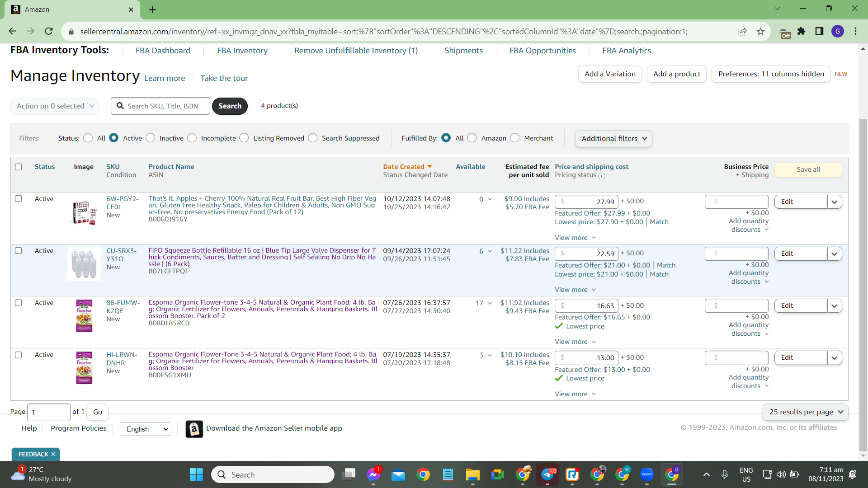Open the FBA Analytics tab
This screenshot has width=868, height=488.
pos(627,51)
